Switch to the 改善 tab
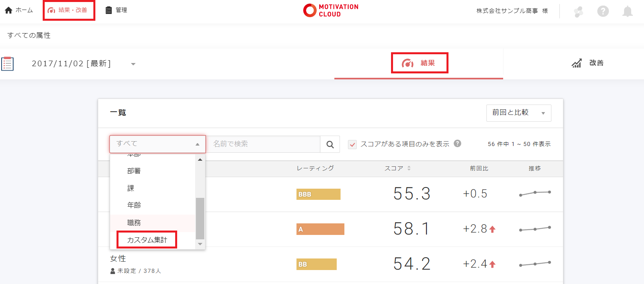644x284 pixels. pos(588,63)
